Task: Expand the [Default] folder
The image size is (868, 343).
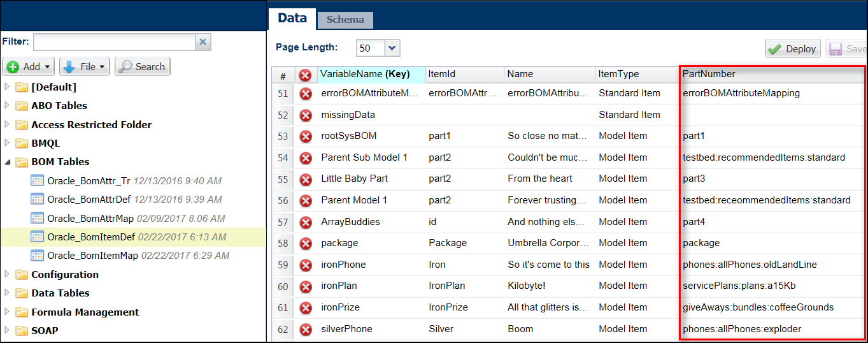Action: click(x=8, y=87)
